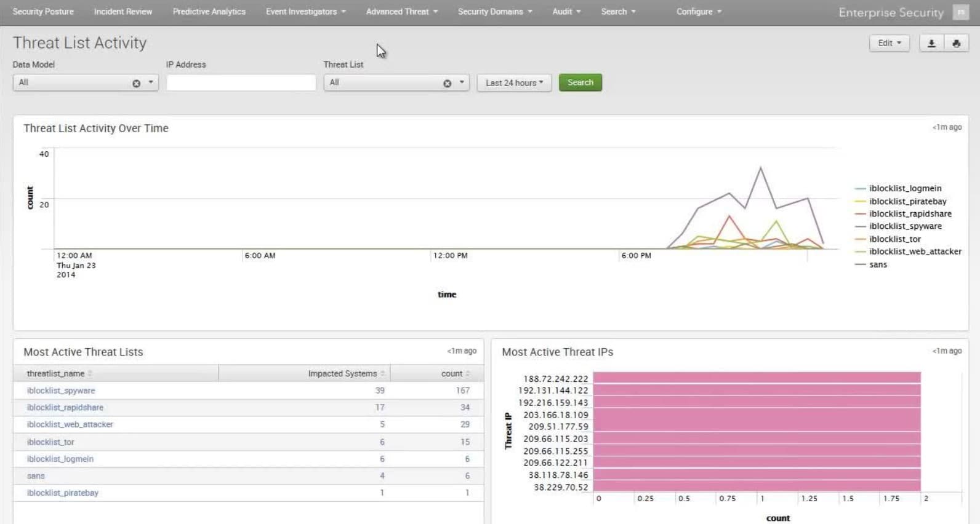Image resolution: width=980 pixels, height=524 pixels.
Task: Open the iblocklist_spyware threat list link
Action: coord(61,391)
